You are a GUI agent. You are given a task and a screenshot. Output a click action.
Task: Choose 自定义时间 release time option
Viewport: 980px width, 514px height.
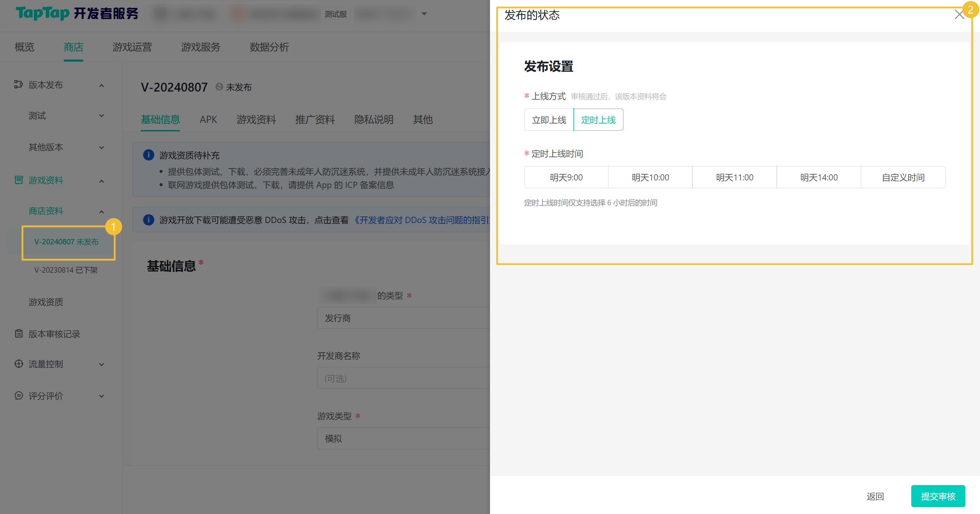point(903,177)
